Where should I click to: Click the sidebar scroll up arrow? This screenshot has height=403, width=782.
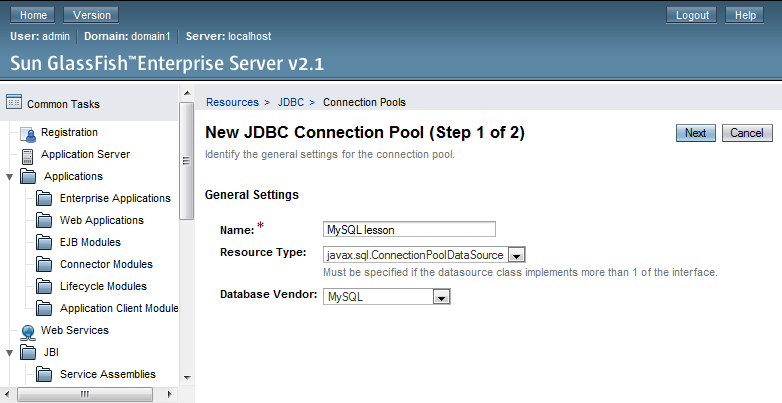(187, 93)
